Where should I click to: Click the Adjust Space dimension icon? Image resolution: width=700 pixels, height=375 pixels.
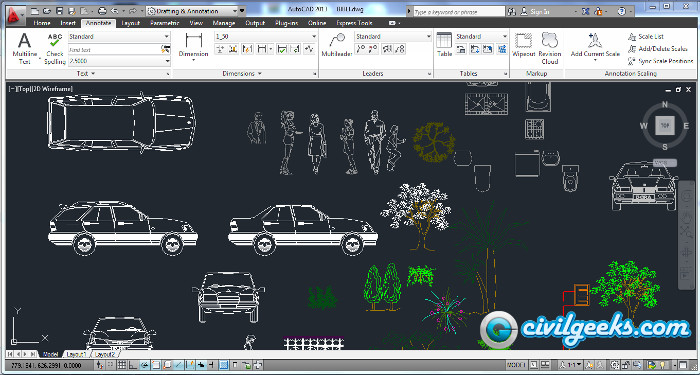click(x=233, y=49)
